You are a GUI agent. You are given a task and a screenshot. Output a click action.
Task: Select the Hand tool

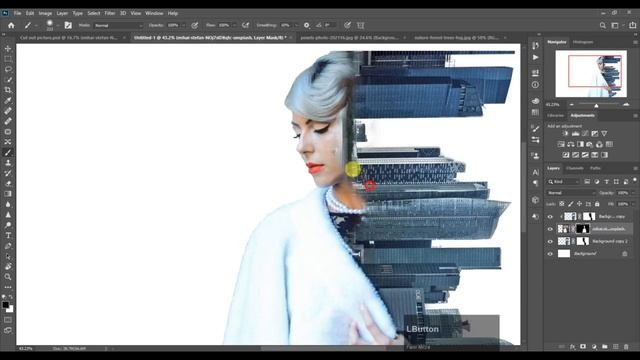tap(8, 267)
